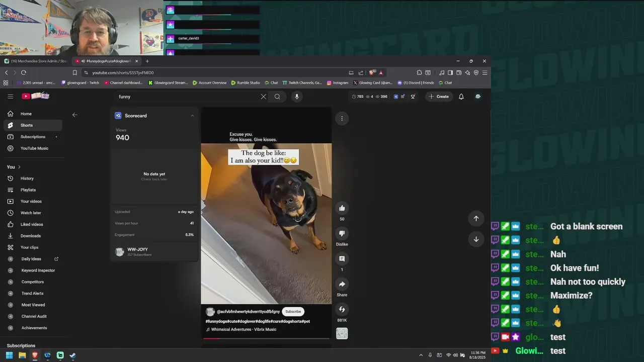Open Rumble Studio bookmark
This screenshot has width=644, height=362.
pyautogui.click(x=246, y=82)
